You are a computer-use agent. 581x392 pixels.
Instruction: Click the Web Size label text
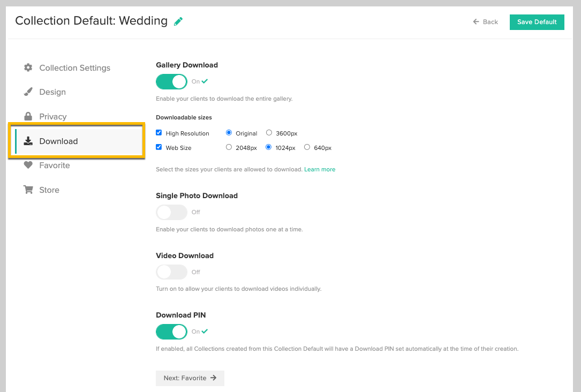[179, 148]
